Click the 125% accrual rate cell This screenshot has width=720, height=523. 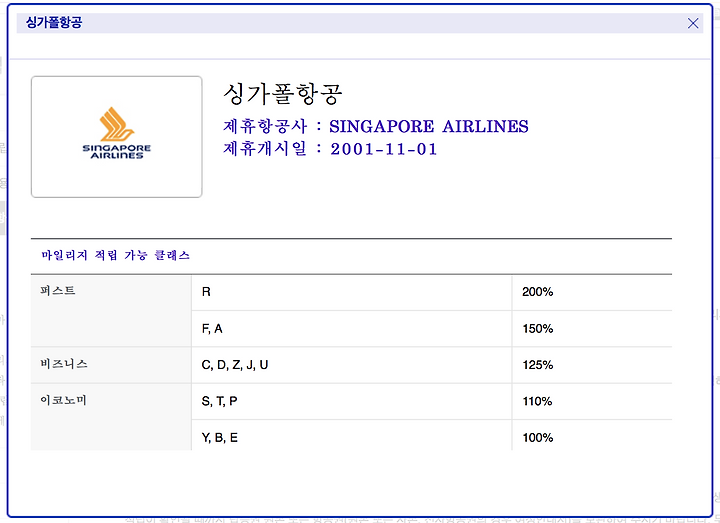point(592,365)
